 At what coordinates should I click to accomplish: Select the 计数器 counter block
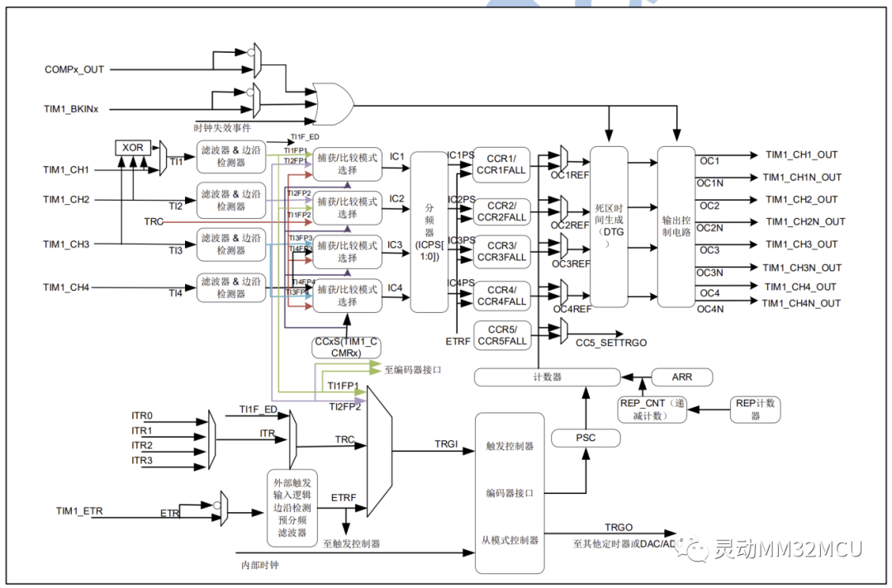click(x=548, y=377)
